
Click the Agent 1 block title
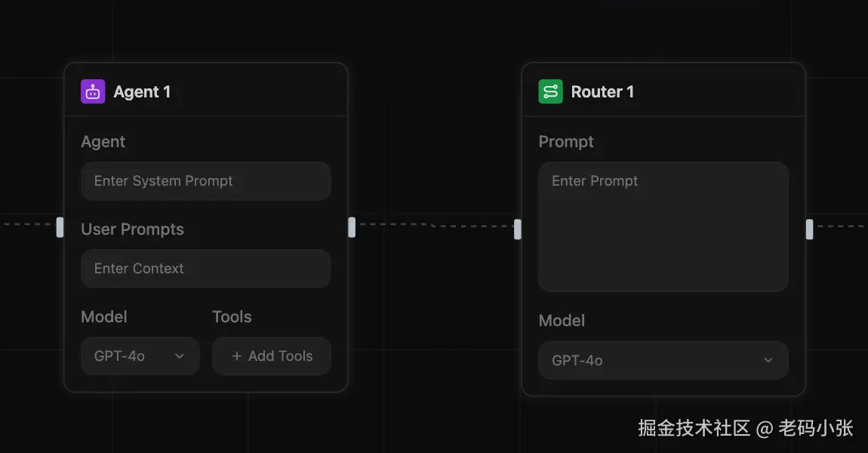(142, 92)
